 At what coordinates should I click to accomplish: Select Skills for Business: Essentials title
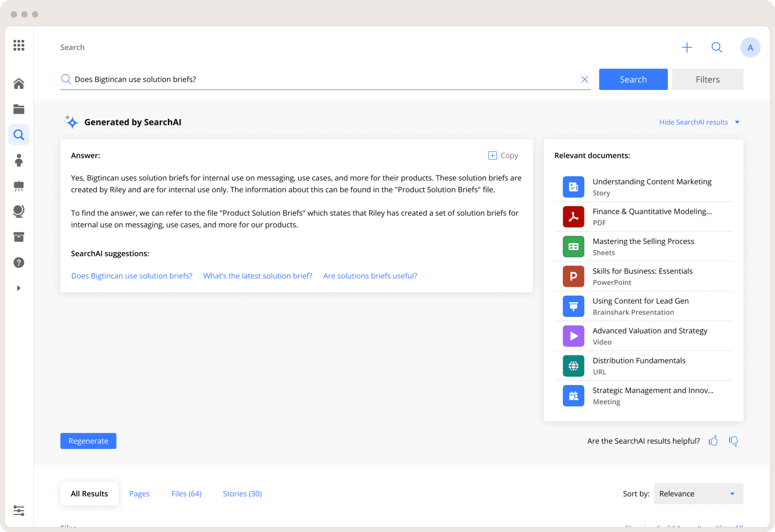coord(642,271)
